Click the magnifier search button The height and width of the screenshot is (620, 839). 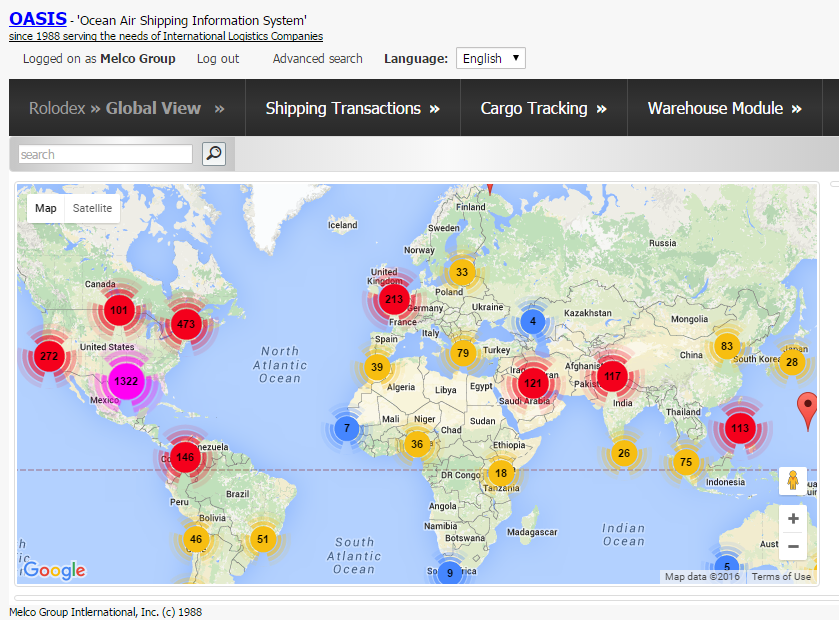[213, 154]
